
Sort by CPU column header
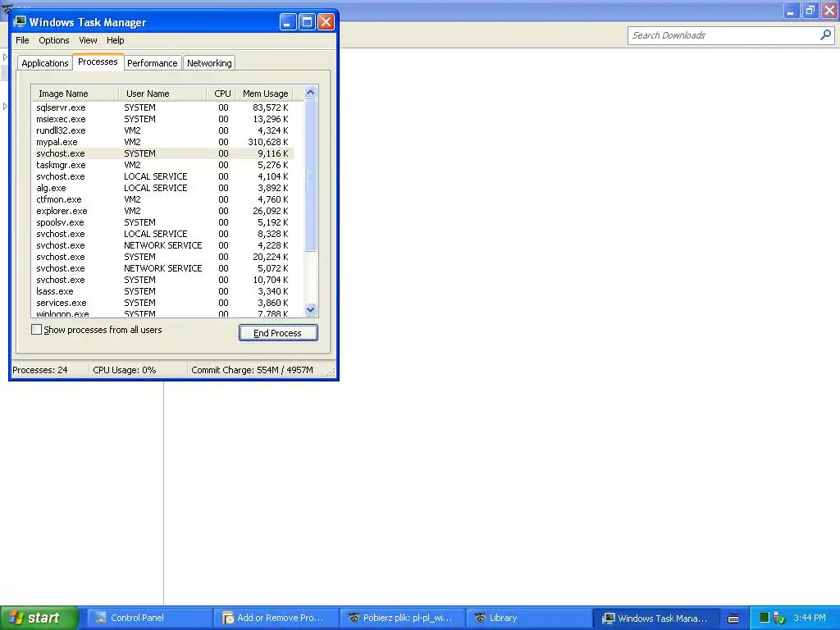pyautogui.click(x=221, y=94)
